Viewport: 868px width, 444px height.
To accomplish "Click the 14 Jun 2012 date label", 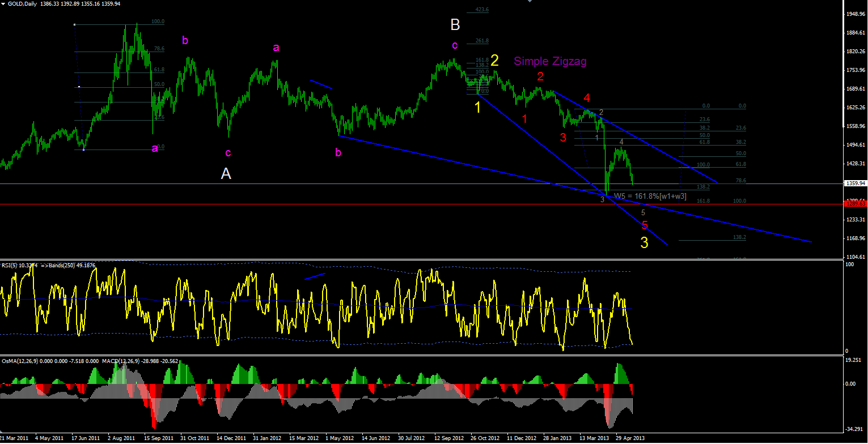I will 376,438.
